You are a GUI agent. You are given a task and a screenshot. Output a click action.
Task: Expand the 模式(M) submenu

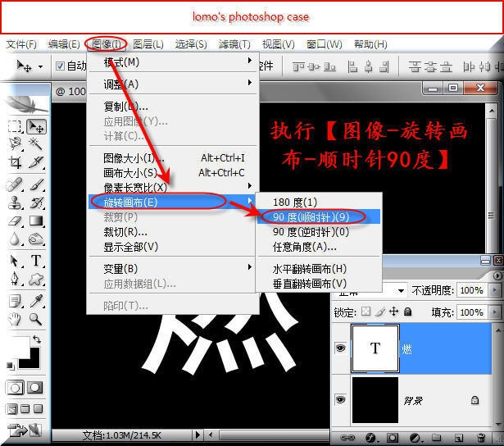point(174,61)
